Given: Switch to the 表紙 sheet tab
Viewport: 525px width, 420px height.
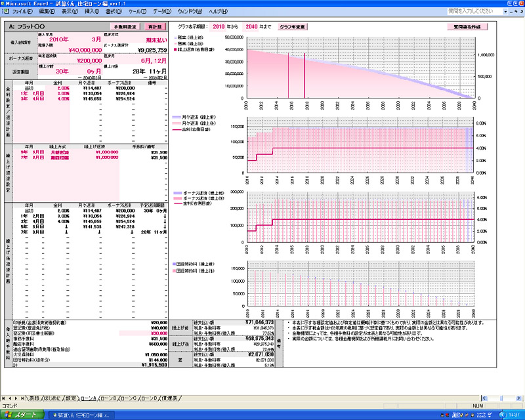Looking at the screenshot, I should click(34, 398).
